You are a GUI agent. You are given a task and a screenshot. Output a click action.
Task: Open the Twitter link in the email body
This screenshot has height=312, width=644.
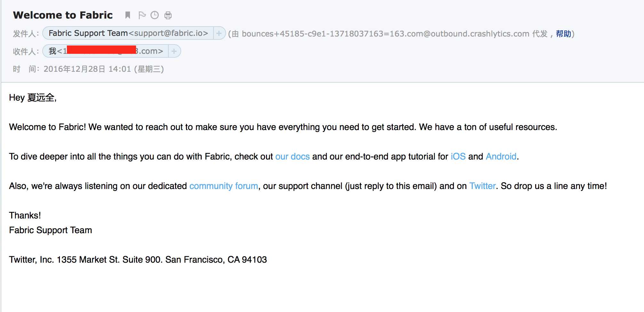[x=482, y=186]
